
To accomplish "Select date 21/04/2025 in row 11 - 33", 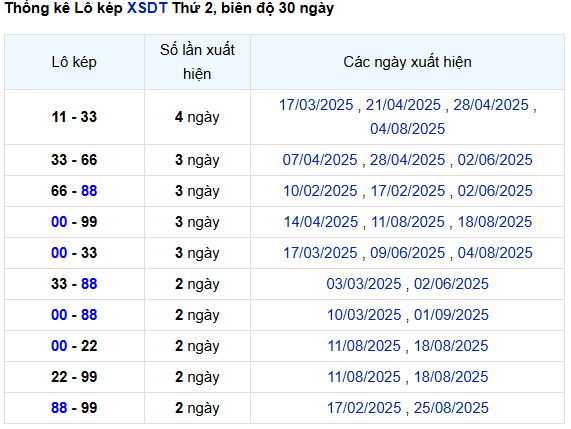I will point(403,105).
